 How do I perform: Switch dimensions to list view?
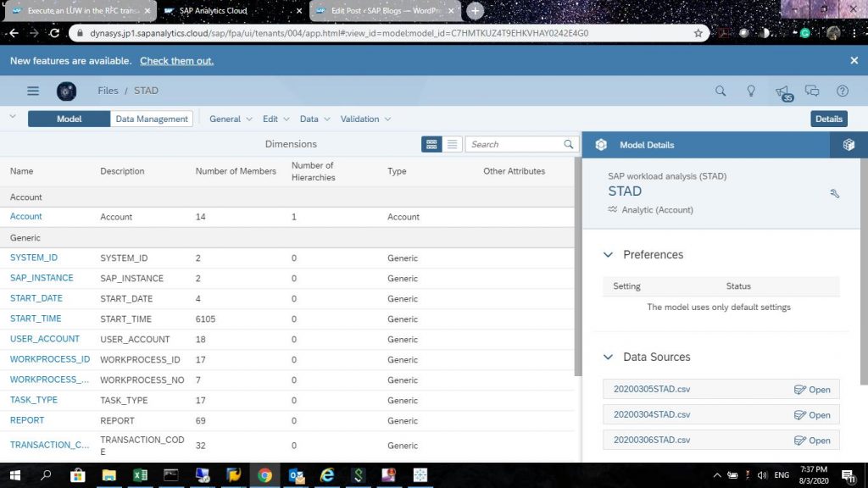452,144
